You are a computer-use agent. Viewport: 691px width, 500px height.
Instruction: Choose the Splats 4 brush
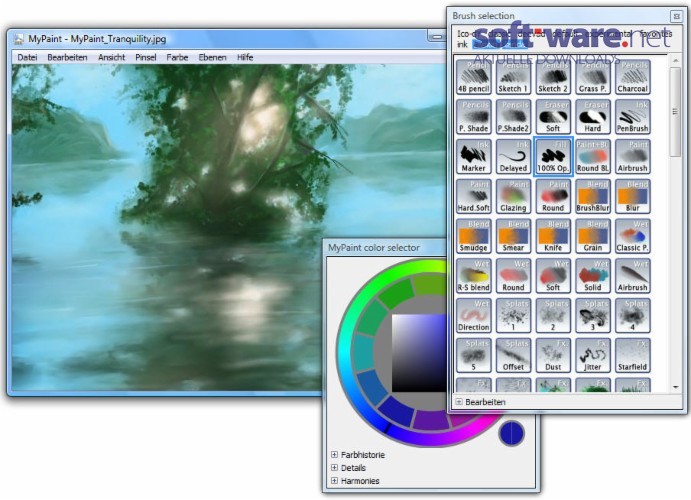(x=632, y=315)
